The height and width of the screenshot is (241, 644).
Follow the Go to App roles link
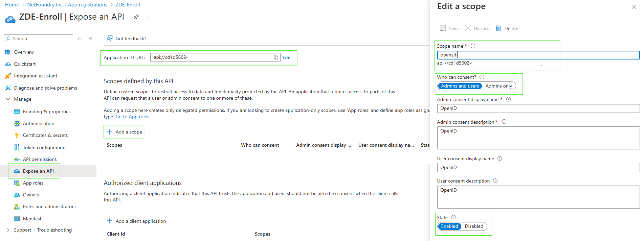click(x=133, y=117)
